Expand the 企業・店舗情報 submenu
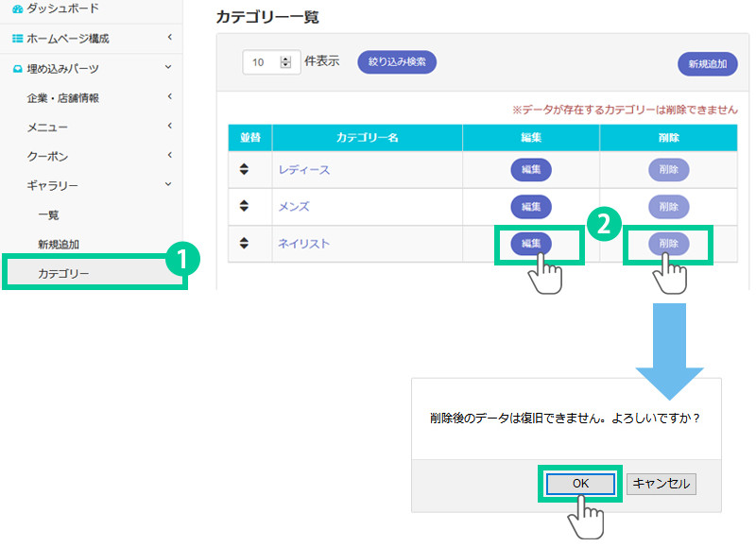 tap(169, 97)
